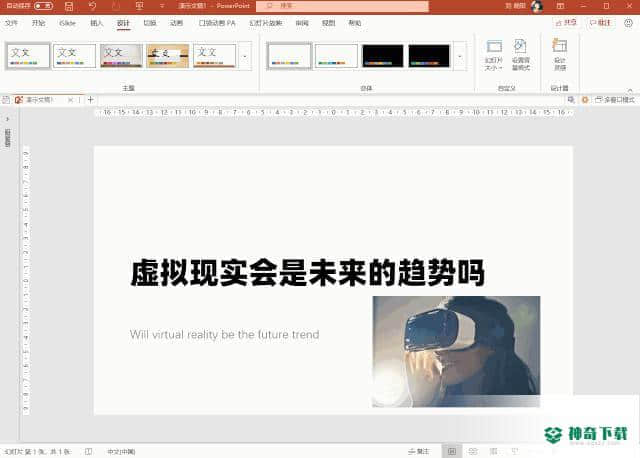Screen dimensions: 640x458
Task: Open the 文件 (File) menu
Action: click(x=11, y=23)
